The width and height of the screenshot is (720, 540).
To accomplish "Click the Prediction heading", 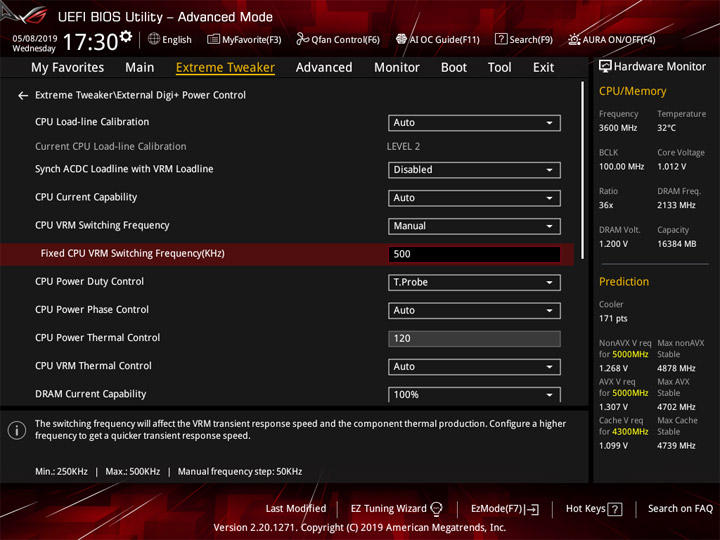I will [624, 282].
